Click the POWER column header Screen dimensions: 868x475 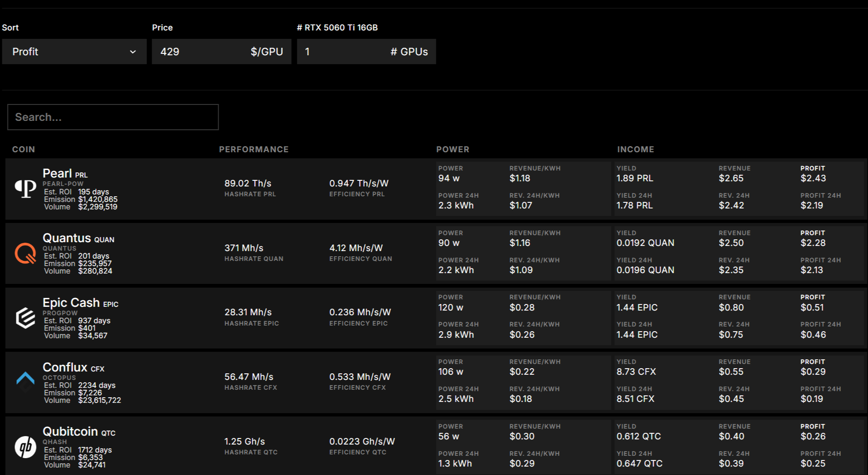tap(453, 149)
